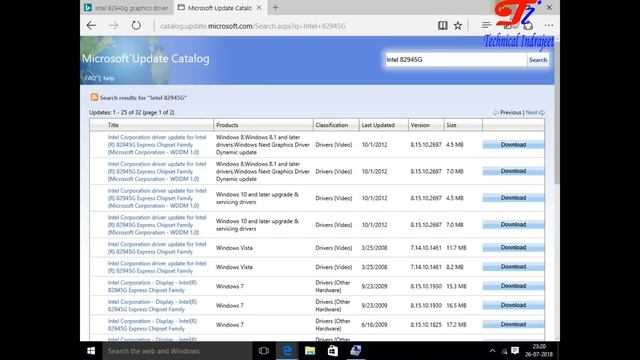Download the Windows 10 7.0 MB driver
The image size is (640, 360).
coord(513,224)
